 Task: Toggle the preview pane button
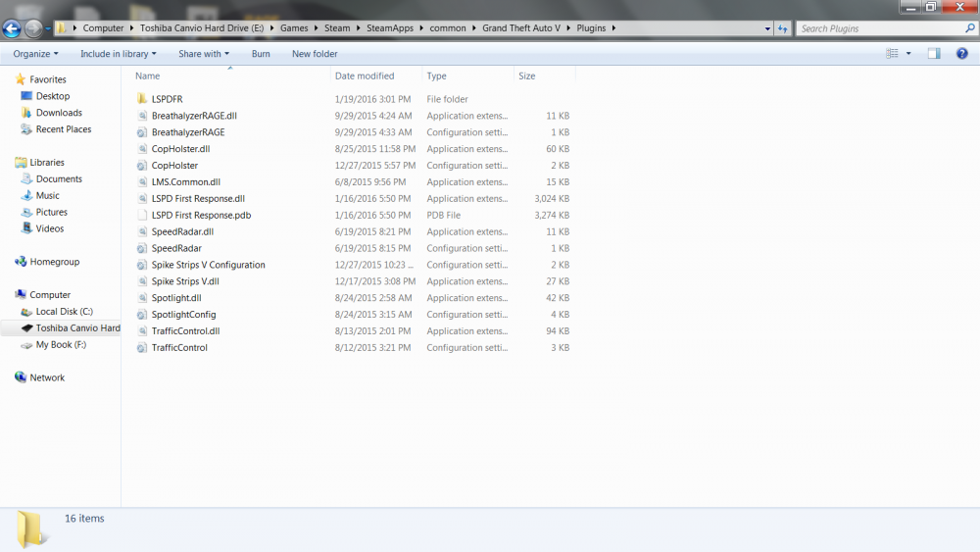click(934, 54)
